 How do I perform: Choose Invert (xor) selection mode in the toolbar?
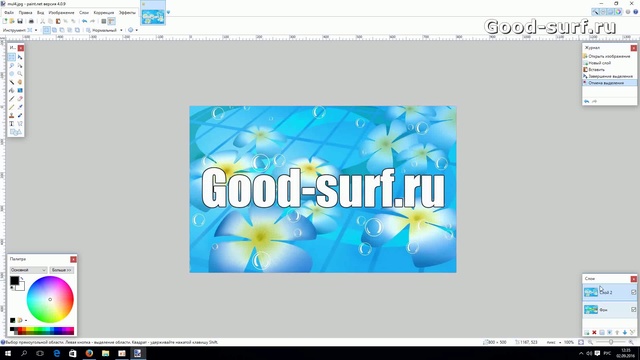[x=77, y=30]
